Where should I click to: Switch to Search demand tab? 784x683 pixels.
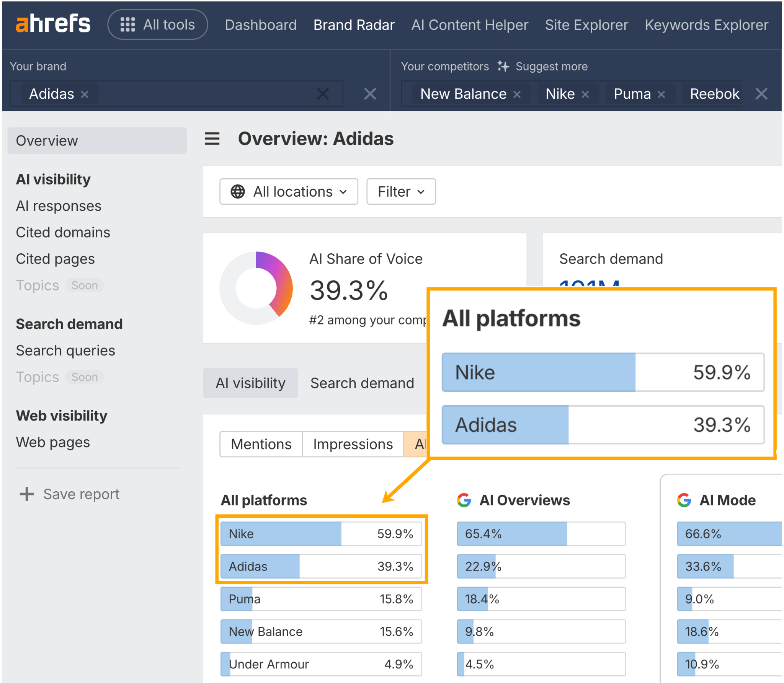click(x=362, y=383)
